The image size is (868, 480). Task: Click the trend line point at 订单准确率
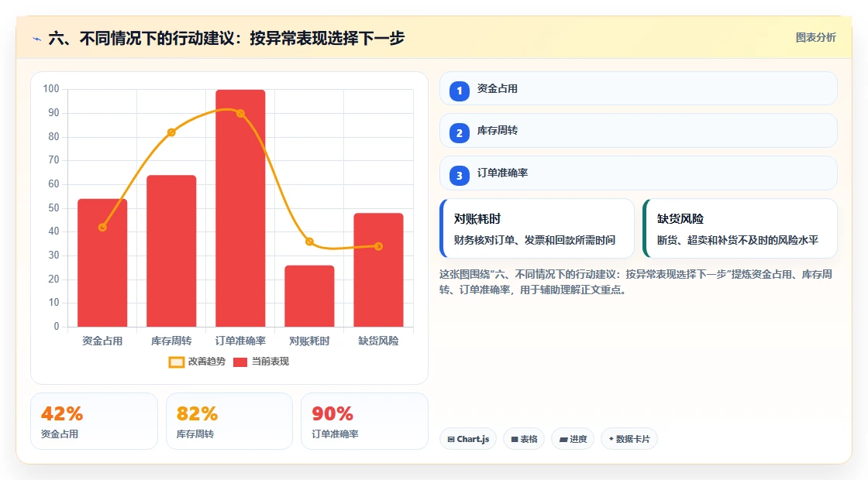240,113
